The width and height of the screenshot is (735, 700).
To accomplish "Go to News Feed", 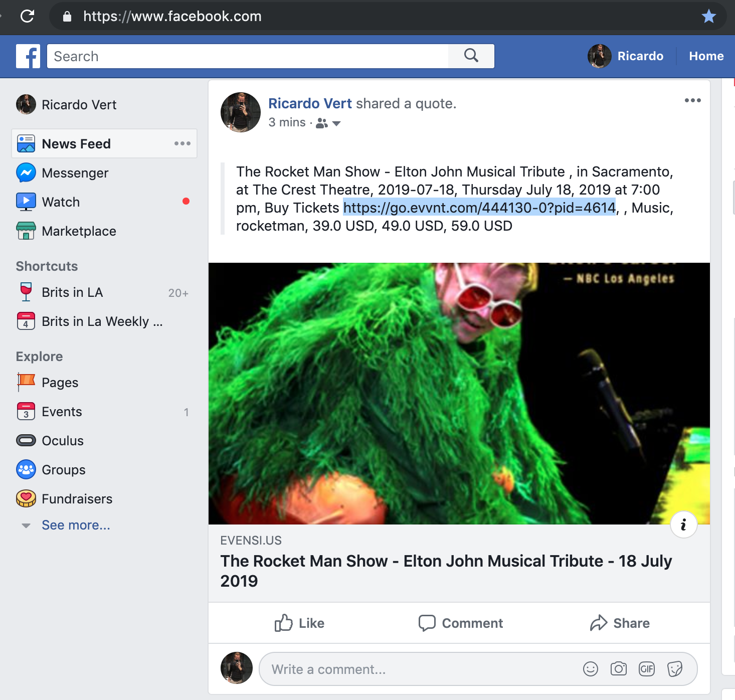I will 104,143.
